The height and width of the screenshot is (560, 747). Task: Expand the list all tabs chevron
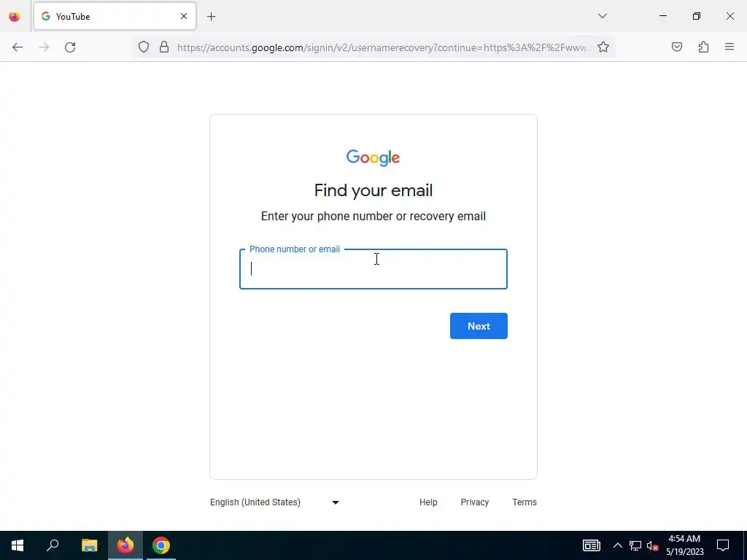(602, 16)
